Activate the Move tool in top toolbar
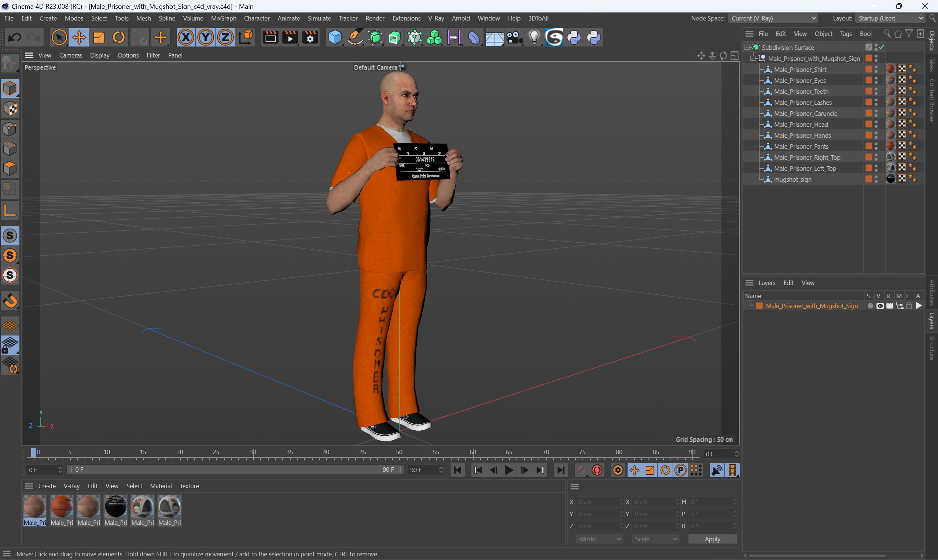Image resolution: width=938 pixels, height=560 pixels. 79,37
